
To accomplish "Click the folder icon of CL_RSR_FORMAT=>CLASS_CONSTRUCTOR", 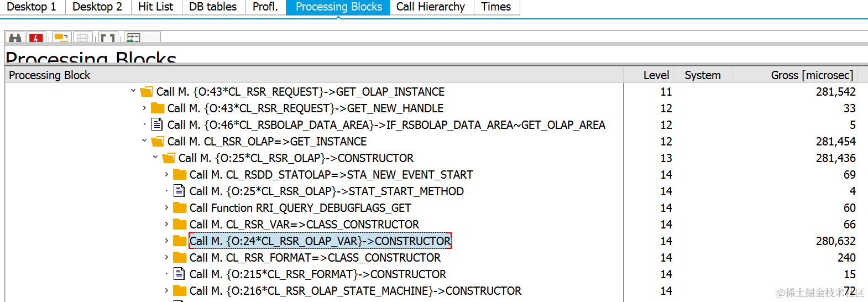I will pyautogui.click(x=180, y=258).
